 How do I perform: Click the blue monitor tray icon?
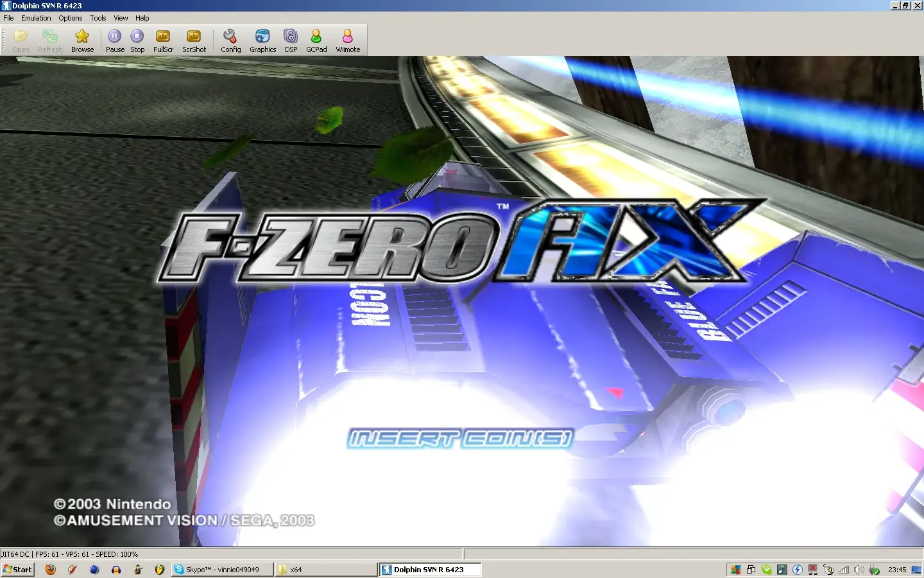[916, 570]
